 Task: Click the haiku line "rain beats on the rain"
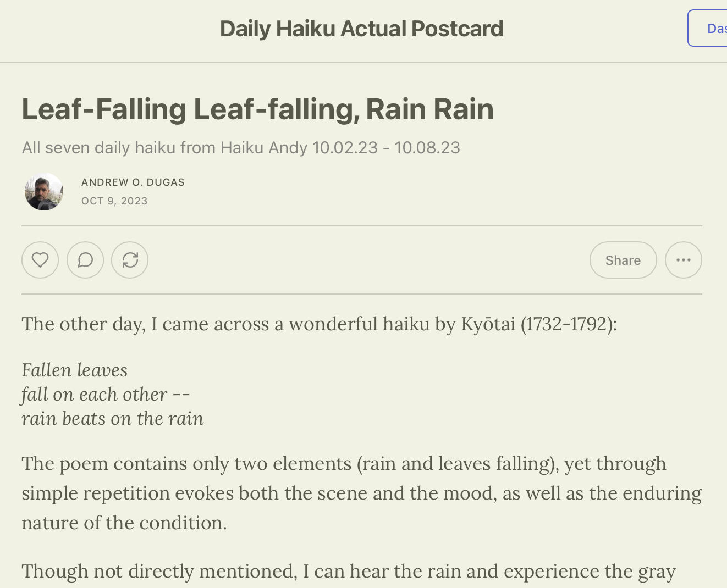[113, 419]
